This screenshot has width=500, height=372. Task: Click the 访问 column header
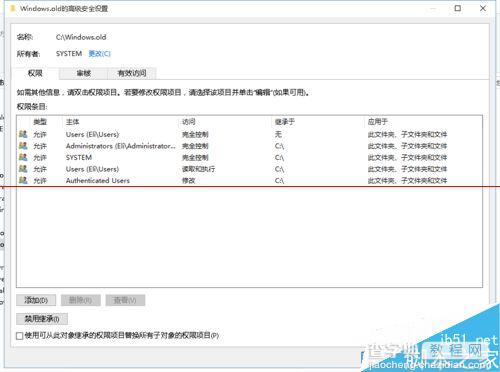(189, 122)
